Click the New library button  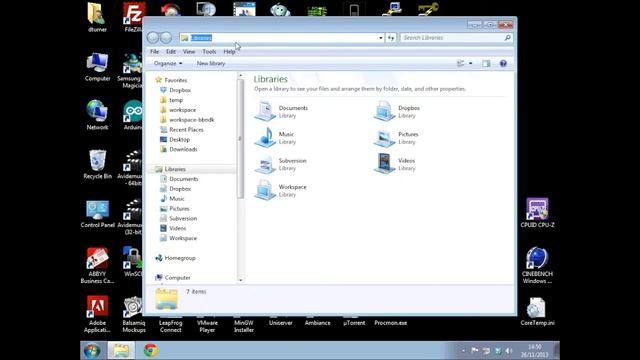point(211,63)
